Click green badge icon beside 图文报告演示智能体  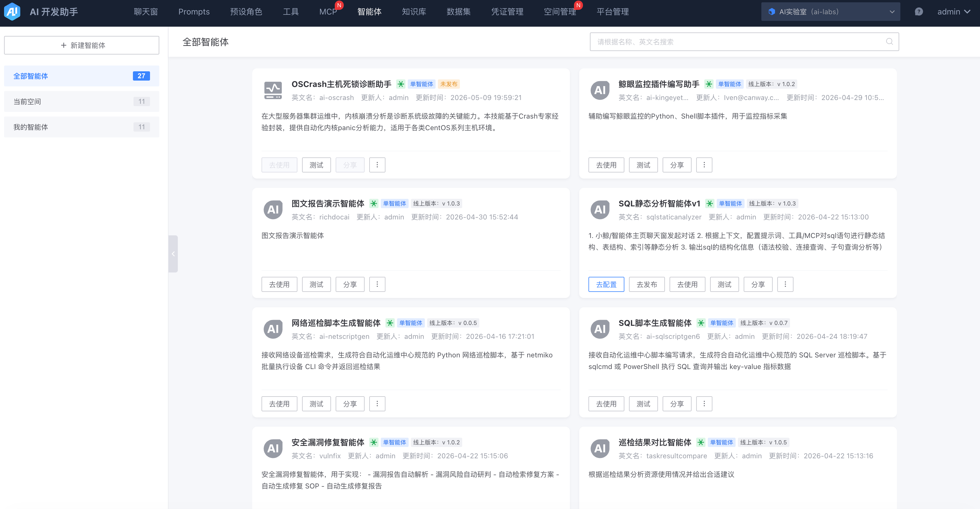[x=374, y=204]
